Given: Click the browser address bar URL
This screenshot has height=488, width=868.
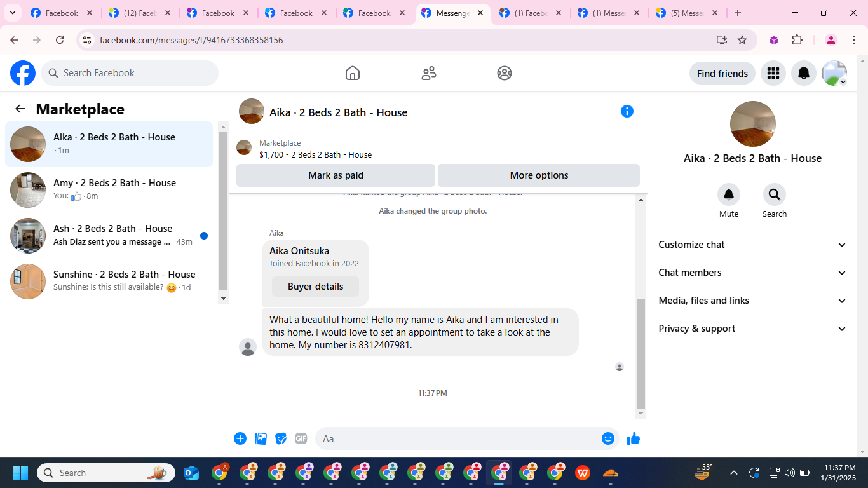Looking at the screenshot, I should [191, 40].
